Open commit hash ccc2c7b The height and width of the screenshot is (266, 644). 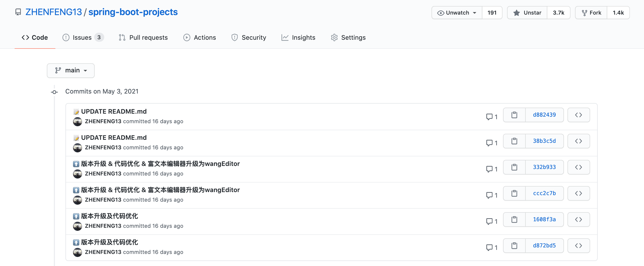click(544, 193)
